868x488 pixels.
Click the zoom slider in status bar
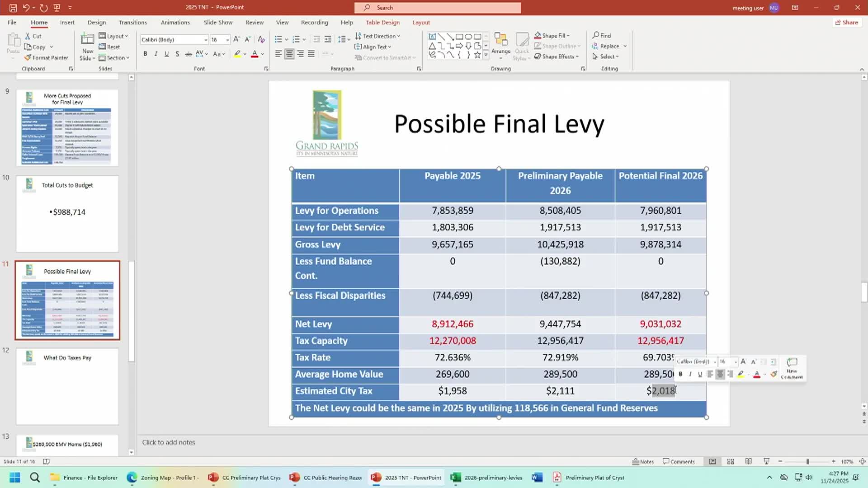(x=807, y=461)
